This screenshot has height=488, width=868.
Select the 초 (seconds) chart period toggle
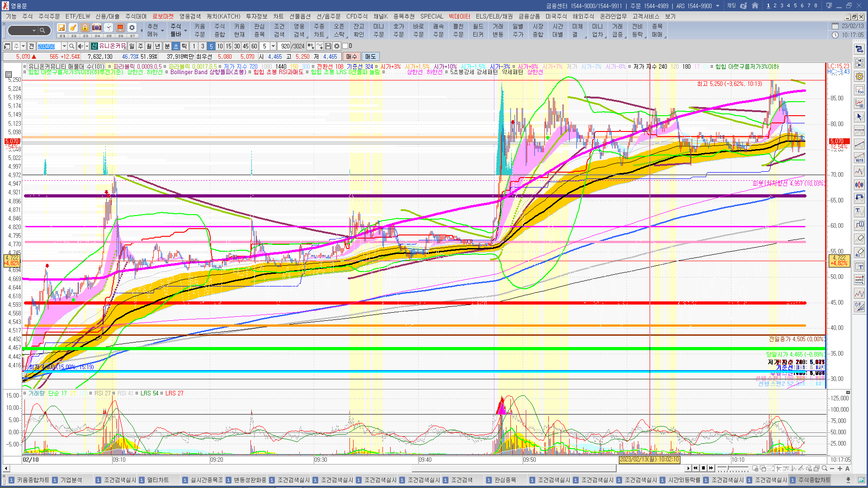click(x=176, y=46)
